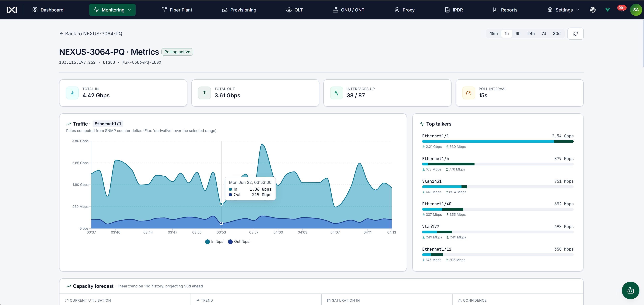Click the Settings gear icon
Image resolution: width=644 pixels, height=305 pixels.
[x=550, y=10]
